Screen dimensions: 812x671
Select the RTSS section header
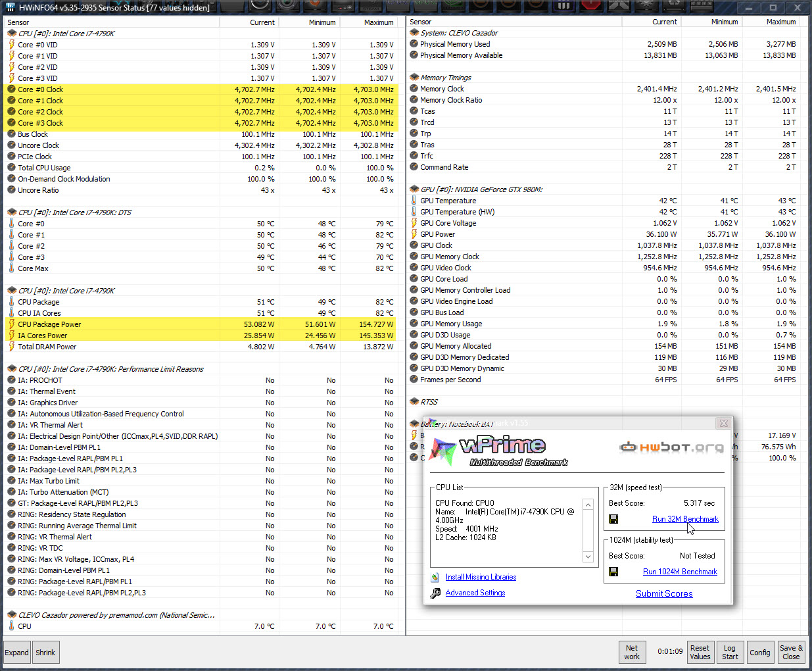(x=429, y=402)
